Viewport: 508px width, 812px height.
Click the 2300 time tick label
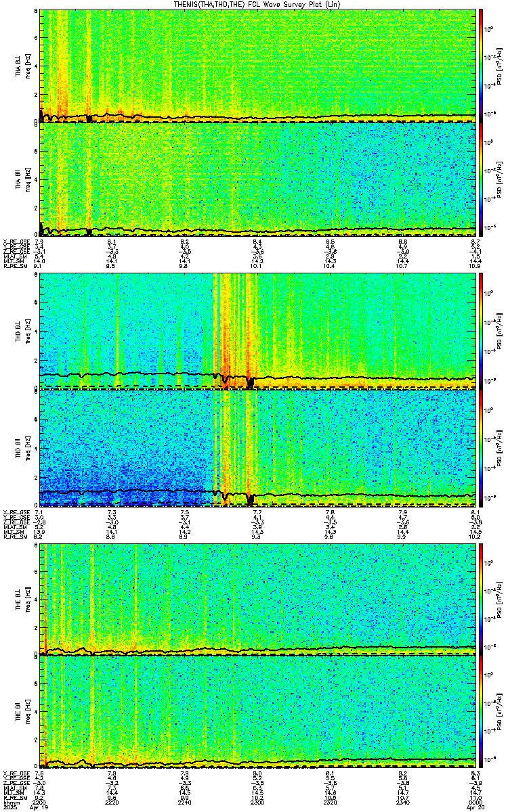257,803
